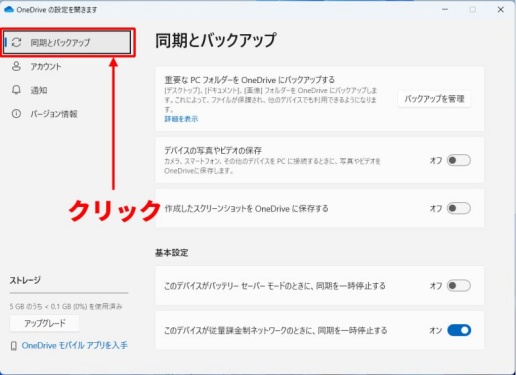
Task: Toggle デバイスの写真やビデオの保存 switch
Action: pos(459,160)
